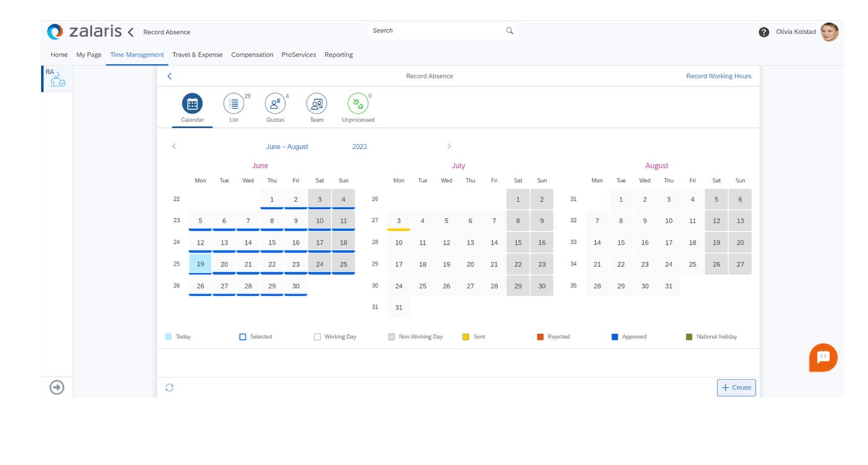The image size is (868, 465).
Task: Click the refresh icon at bottom left
Action: (169, 387)
